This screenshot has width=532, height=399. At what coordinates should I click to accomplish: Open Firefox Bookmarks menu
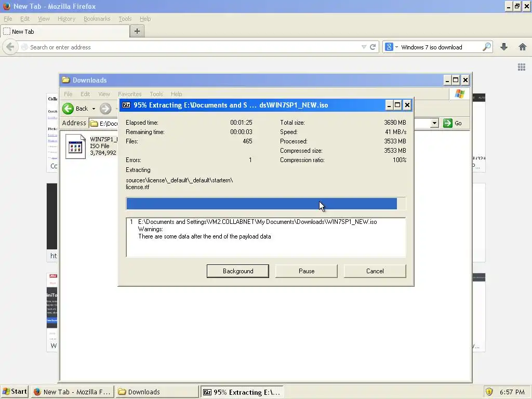click(x=97, y=19)
